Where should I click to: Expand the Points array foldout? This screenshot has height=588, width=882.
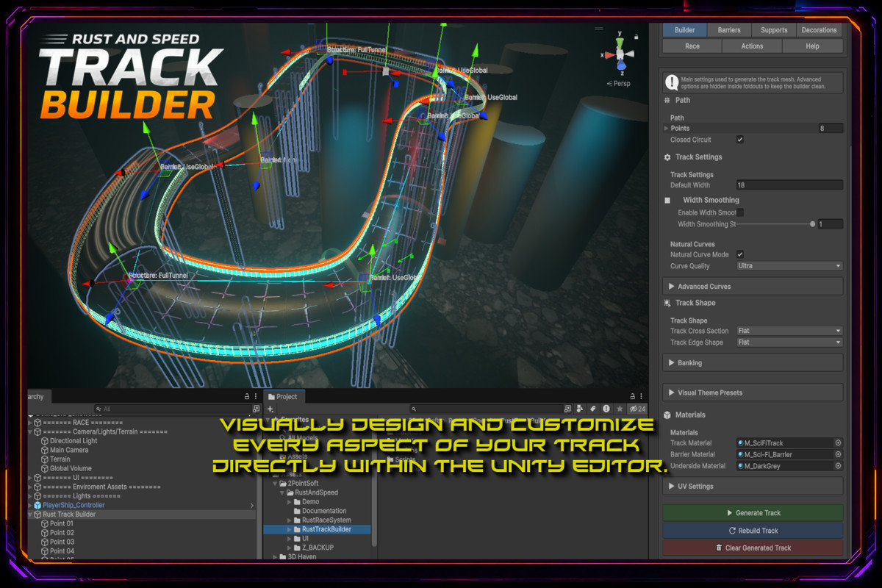pos(667,129)
